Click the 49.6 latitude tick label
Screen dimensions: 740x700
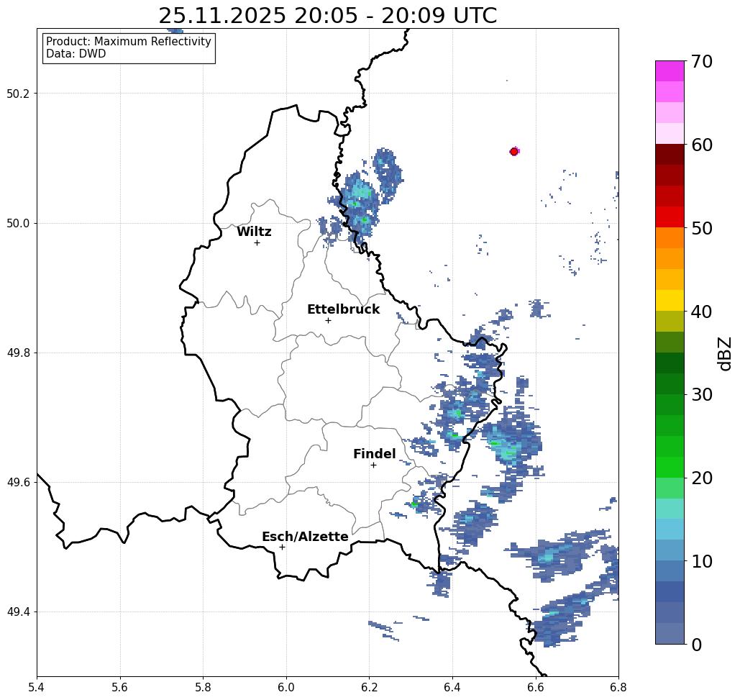point(18,483)
